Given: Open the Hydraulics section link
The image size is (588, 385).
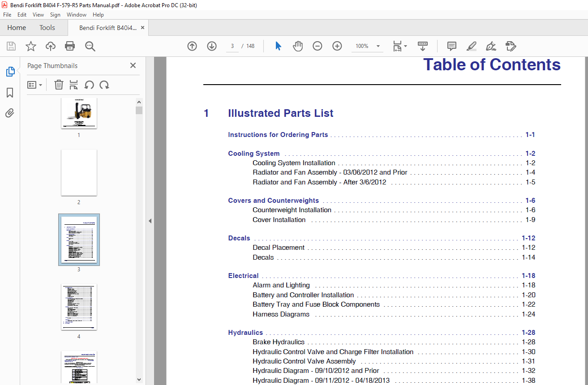Looking at the screenshot, I should tap(245, 333).
